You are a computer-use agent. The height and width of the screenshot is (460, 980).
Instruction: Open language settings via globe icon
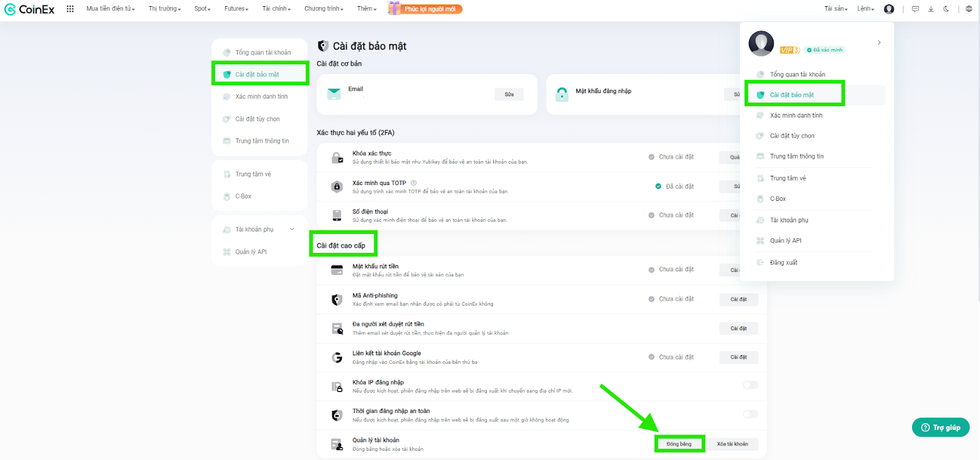(968, 9)
